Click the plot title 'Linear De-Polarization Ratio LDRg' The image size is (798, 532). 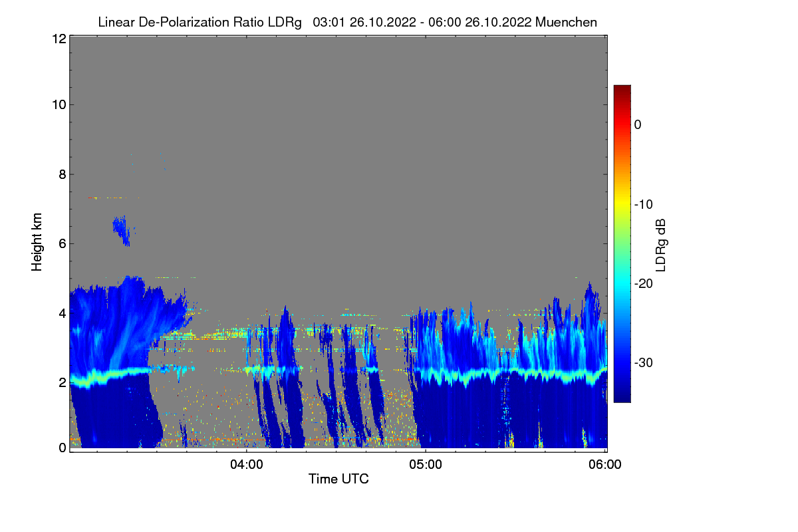[199, 23]
